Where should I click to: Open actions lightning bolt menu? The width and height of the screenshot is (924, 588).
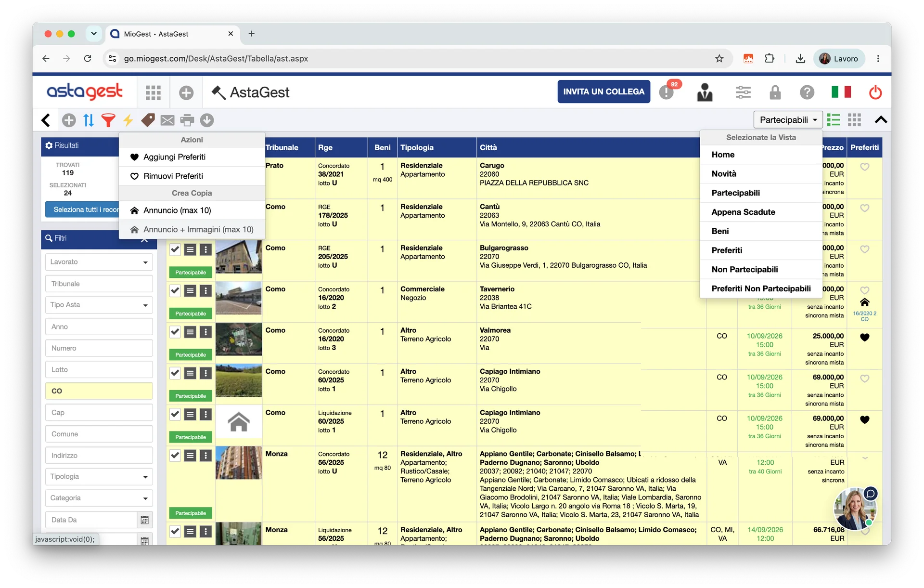tap(128, 120)
